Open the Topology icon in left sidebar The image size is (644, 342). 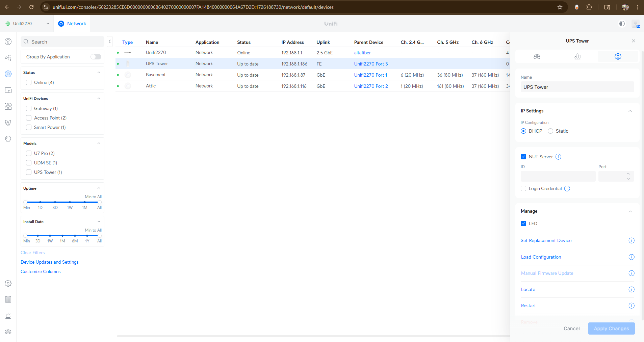click(x=8, y=58)
